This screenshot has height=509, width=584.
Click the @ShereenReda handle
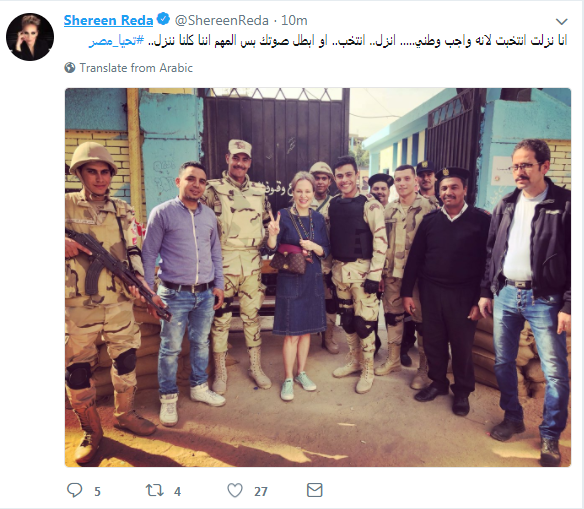[222, 20]
